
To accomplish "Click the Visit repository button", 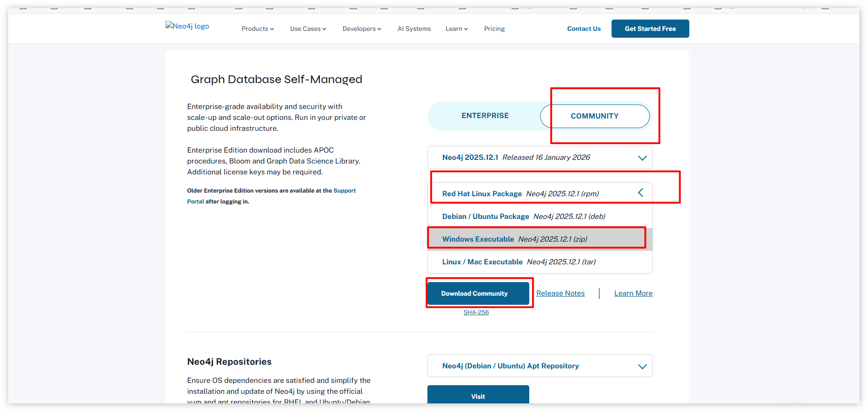I will [x=478, y=394].
